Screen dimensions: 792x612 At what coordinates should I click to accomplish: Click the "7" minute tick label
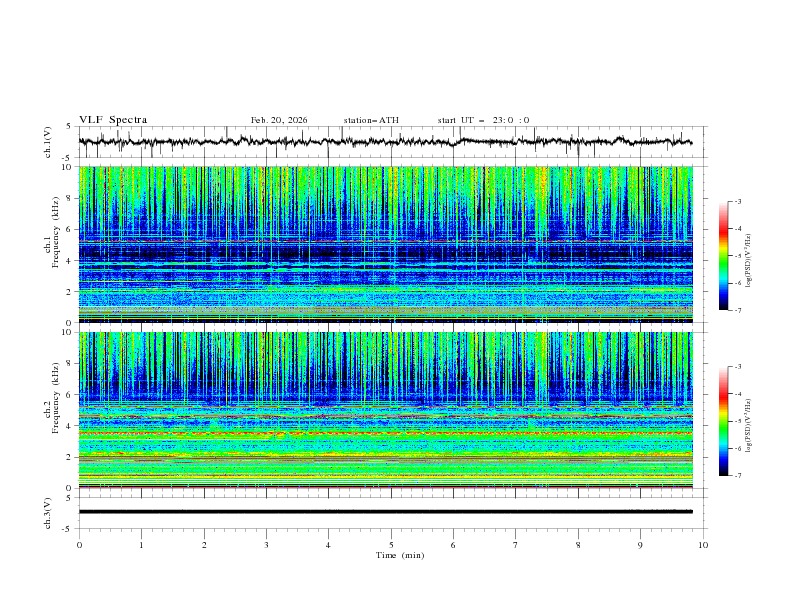coord(516,545)
